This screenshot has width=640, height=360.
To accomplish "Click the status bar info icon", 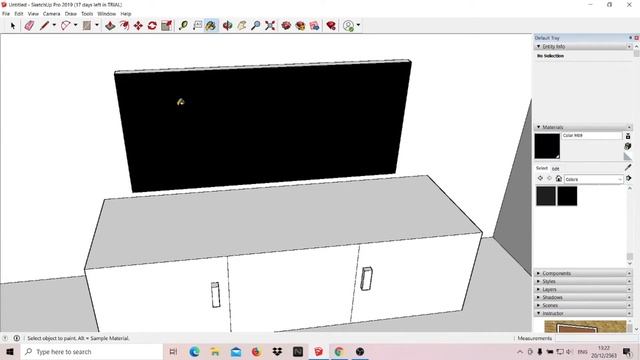I will [x=17, y=338].
